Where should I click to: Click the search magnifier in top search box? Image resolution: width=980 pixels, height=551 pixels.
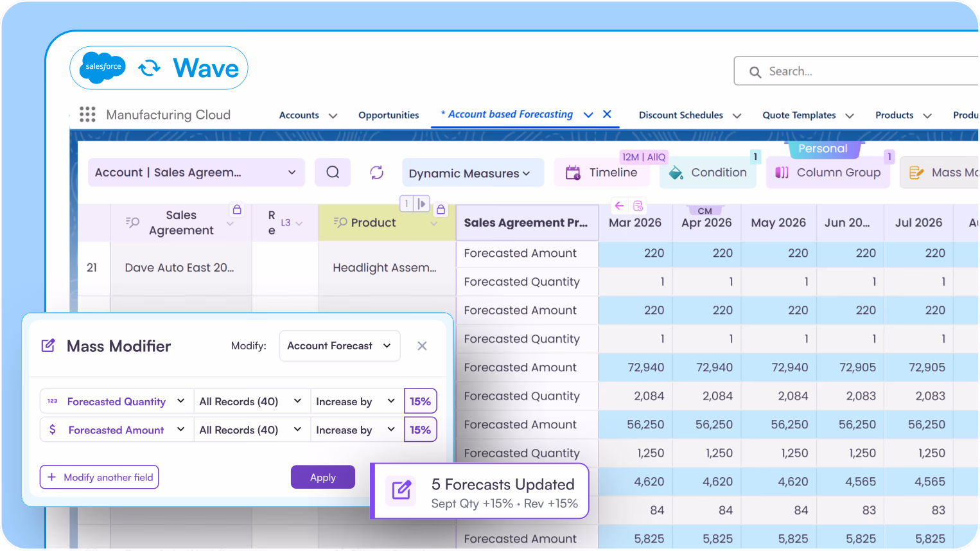pyautogui.click(x=755, y=72)
